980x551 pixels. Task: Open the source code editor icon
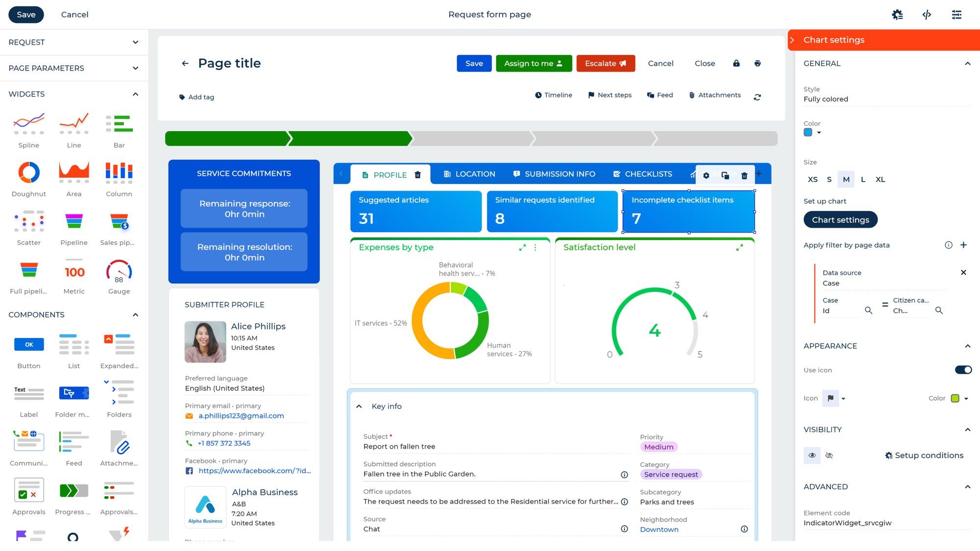pyautogui.click(x=927, y=15)
